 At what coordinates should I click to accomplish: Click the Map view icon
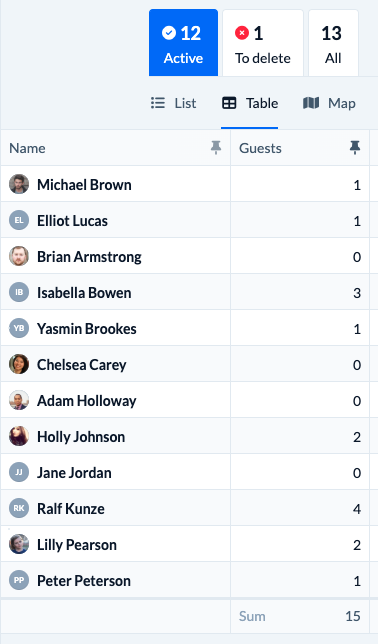click(311, 103)
